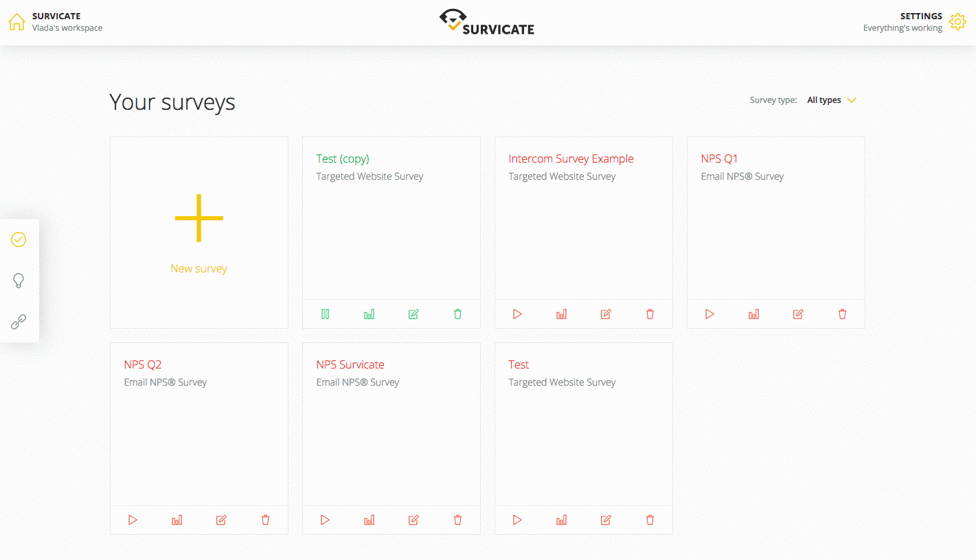Open the NPS Survicate survey title

pos(350,364)
